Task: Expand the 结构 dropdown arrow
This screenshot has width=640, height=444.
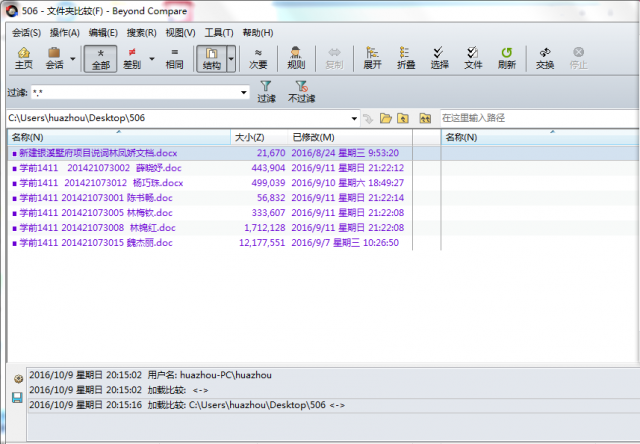Action: pyautogui.click(x=231, y=59)
